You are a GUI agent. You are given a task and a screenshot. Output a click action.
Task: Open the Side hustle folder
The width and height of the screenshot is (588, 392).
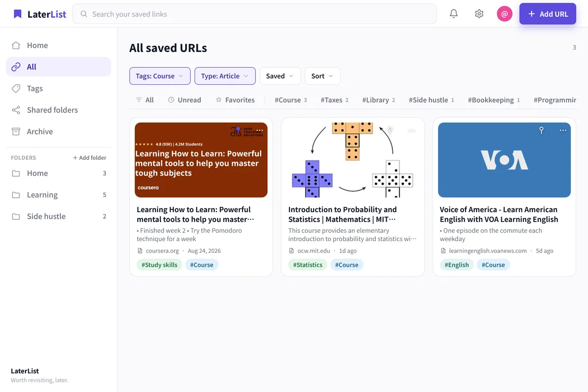click(58, 216)
